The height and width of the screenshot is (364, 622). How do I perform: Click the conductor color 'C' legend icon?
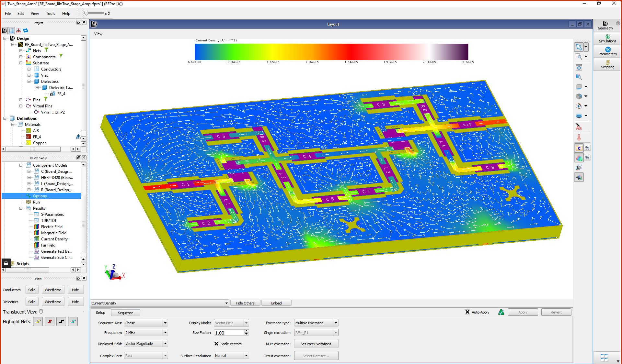[x=579, y=148]
